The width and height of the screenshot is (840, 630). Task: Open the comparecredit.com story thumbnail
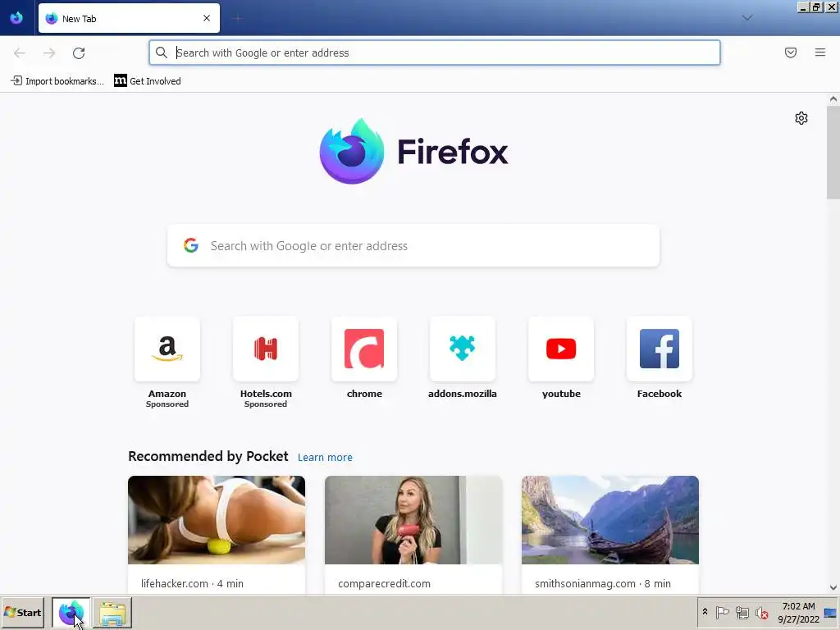click(x=413, y=519)
